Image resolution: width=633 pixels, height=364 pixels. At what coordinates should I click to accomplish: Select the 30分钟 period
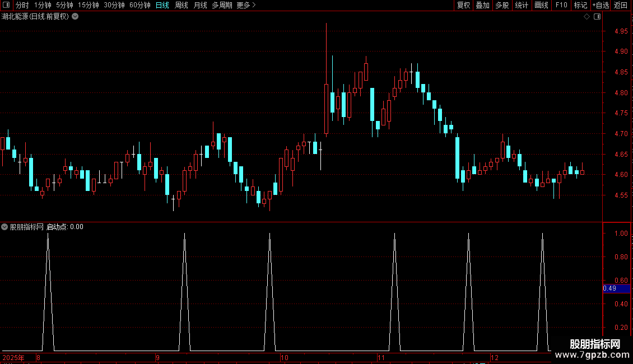click(114, 5)
